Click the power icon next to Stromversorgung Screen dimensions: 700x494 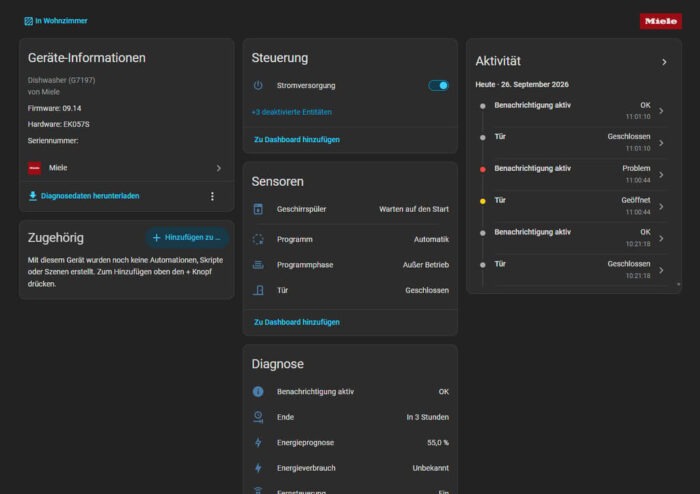pyautogui.click(x=258, y=85)
